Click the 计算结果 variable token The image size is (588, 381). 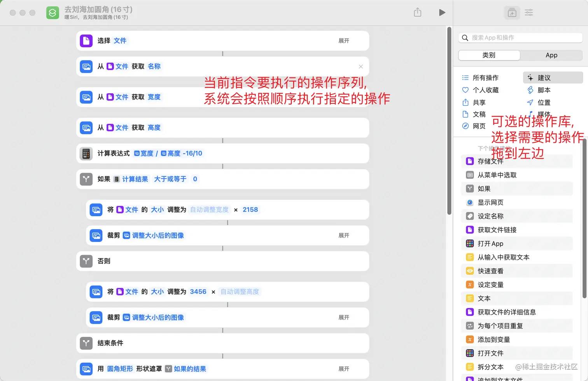pyautogui.click(x=135, y=179)
